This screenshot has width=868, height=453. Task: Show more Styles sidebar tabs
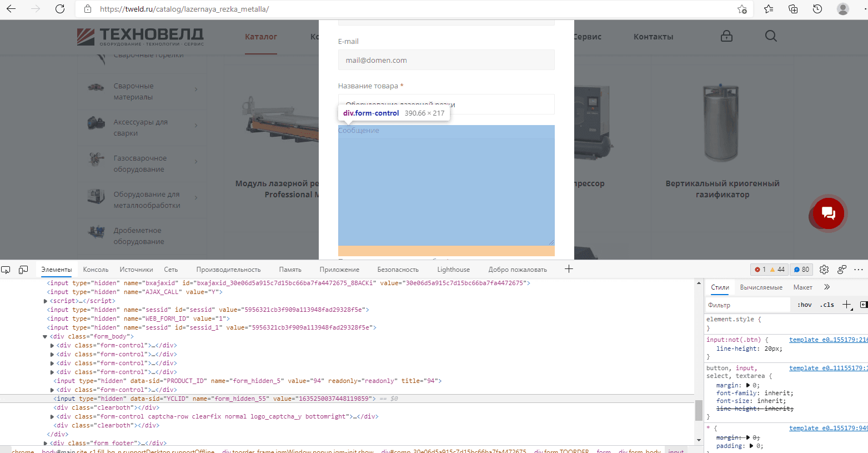point(827,287)
